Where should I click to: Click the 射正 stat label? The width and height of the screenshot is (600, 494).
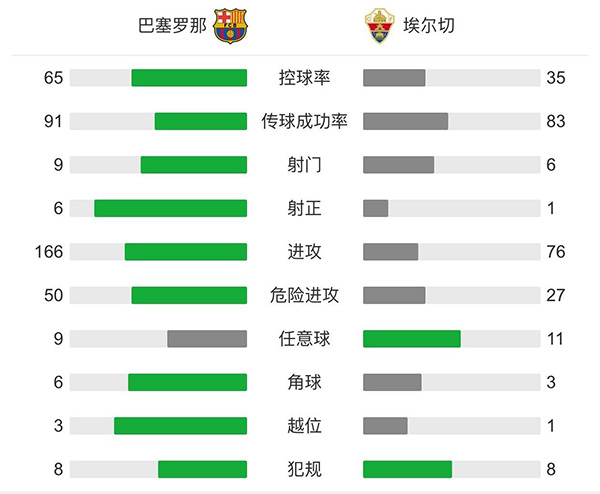(305, 208)
